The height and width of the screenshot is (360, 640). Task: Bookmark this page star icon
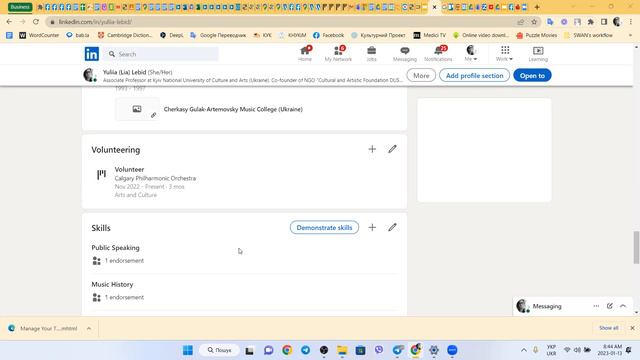pos(534,22)
